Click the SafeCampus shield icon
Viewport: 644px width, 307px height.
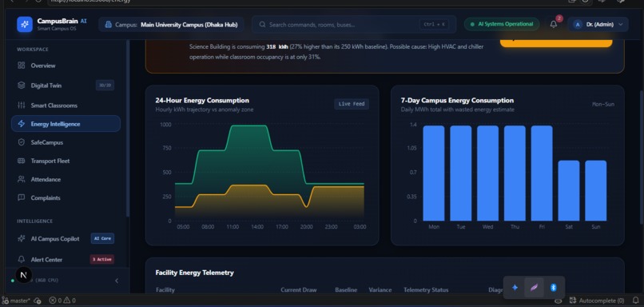22,142
